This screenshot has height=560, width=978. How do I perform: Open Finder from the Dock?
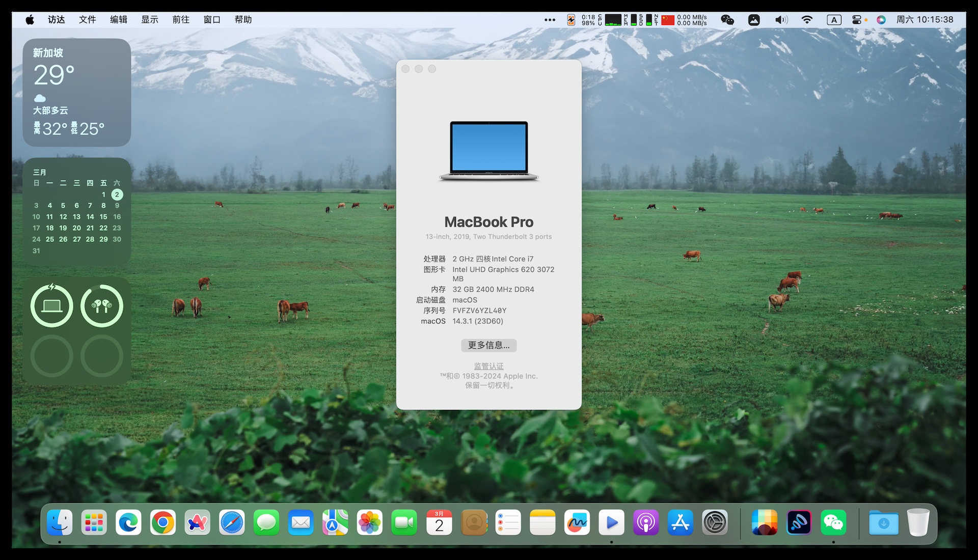point(60,522)
